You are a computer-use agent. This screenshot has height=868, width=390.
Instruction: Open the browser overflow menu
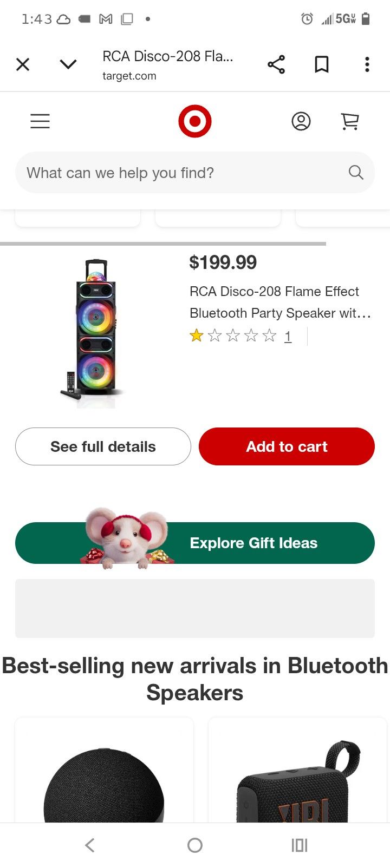(367, 64)
